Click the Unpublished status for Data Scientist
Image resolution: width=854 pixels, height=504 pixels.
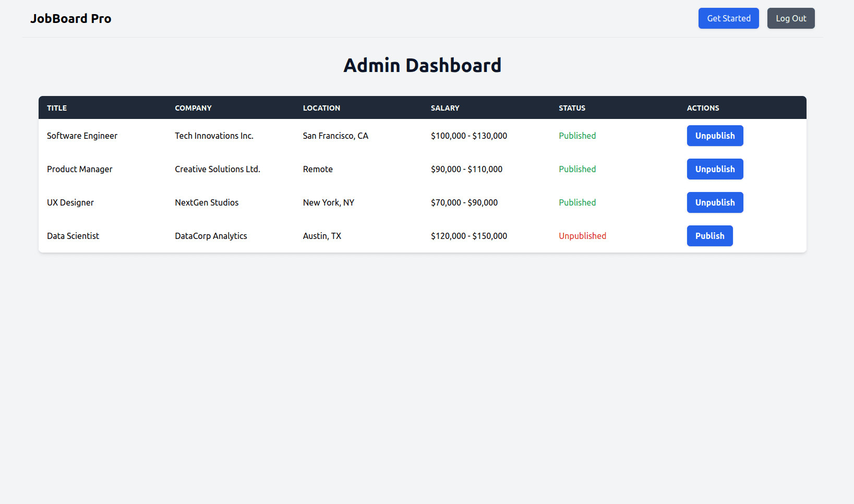582,236
